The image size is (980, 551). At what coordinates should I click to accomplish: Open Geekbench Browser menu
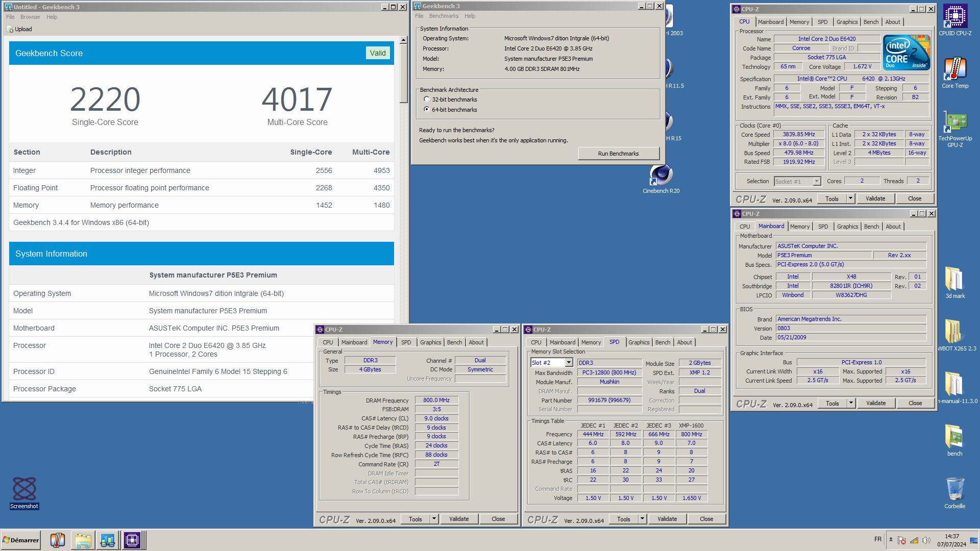(x=30, y=17)
